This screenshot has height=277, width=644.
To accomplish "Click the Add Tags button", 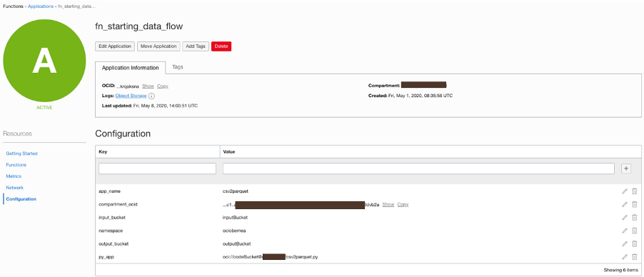I will pyautogui.click(x=196, y=46).
